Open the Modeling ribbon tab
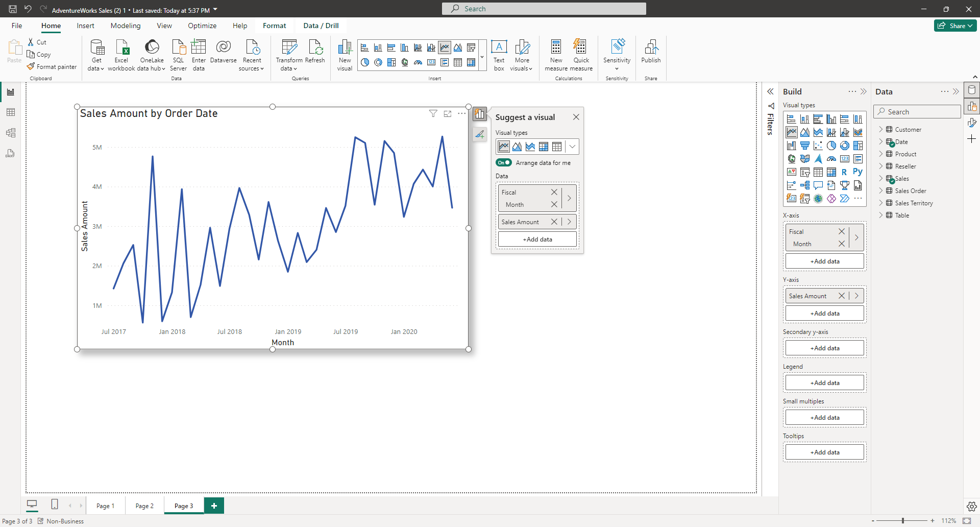This screenshot has height=527, width=980. pos(126,26)
